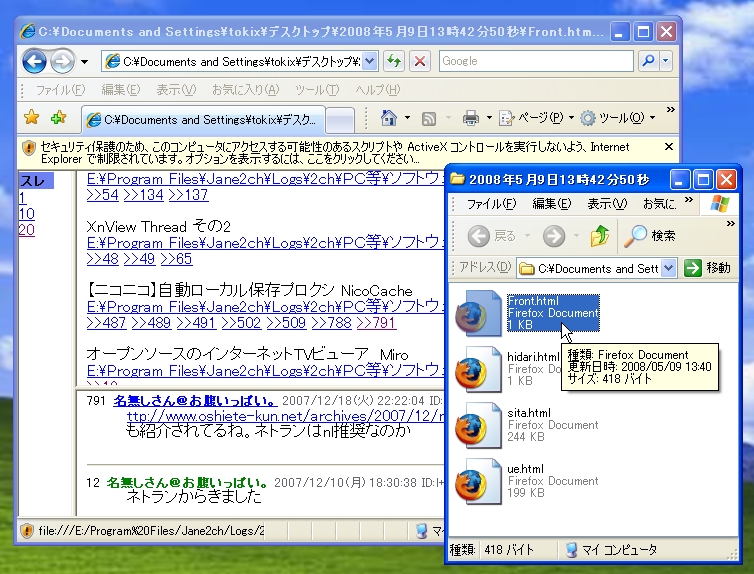Click the log path link under XnView Thread

pyautogui.click(x=265, y=243)
